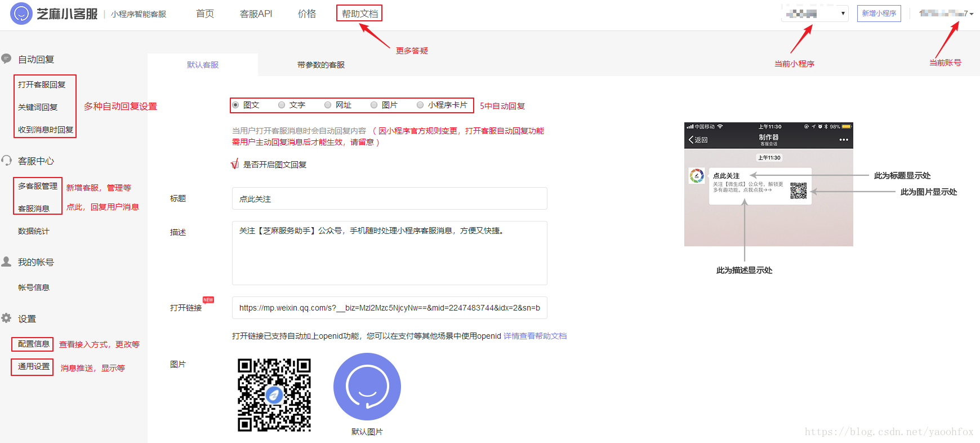The image size is (980, 443).
Task: Click the 设置 section heading
Action: coord(27,318)
